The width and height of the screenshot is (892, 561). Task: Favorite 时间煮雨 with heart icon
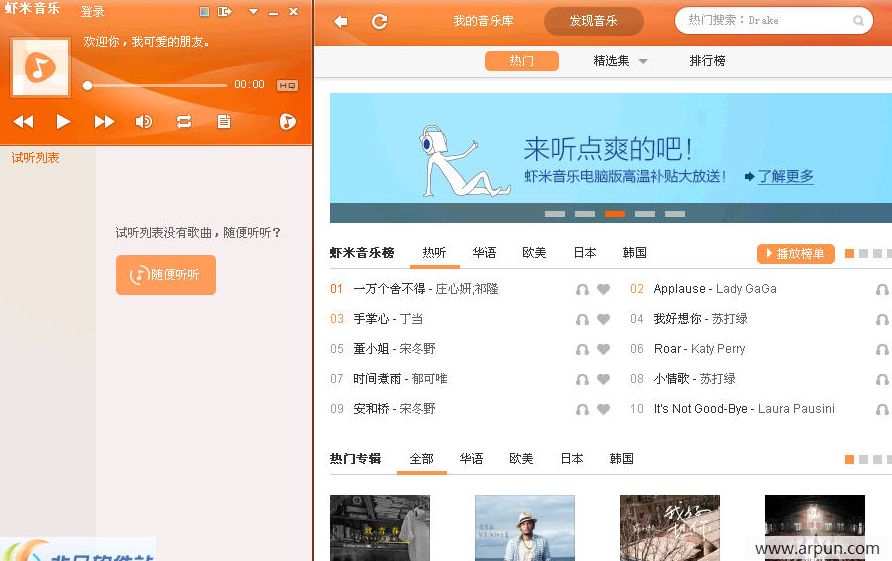coord(604,379)
